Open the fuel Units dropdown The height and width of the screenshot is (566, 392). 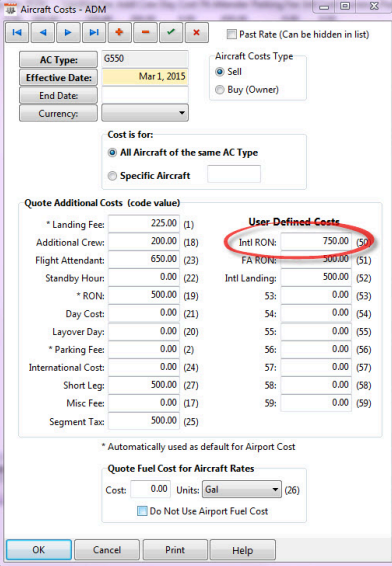pyautogui.click(x=241, y=489)
